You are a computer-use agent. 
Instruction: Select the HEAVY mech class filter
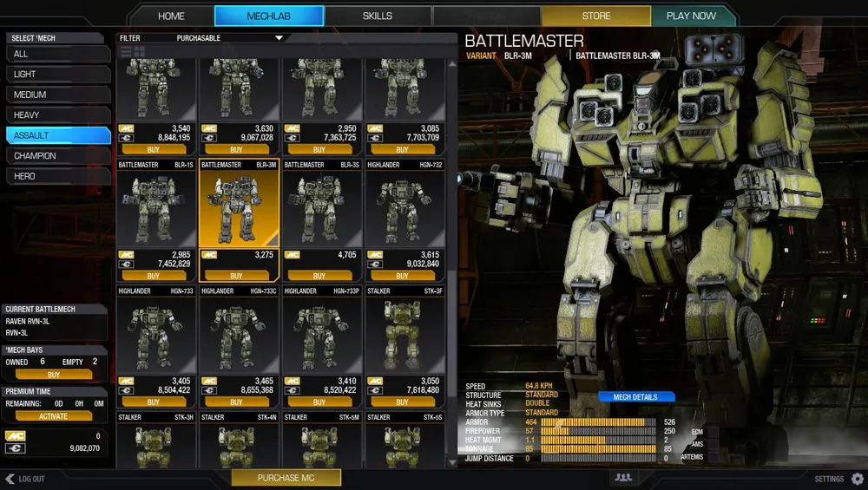click(x=58, y=115)
